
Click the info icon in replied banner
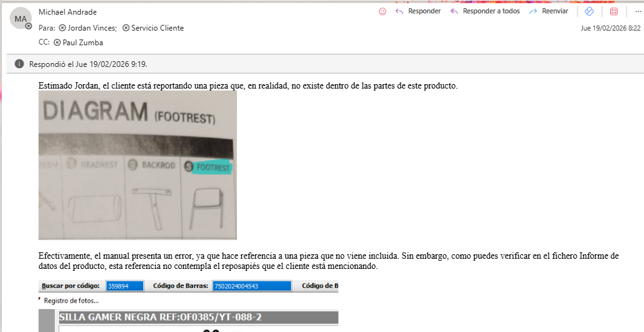20,64
